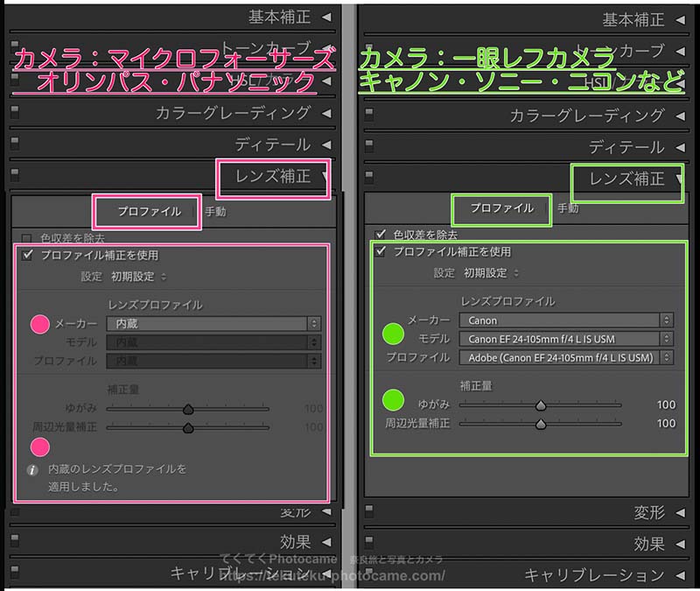Viewport: 700px width, 591px height.
Task: Expand ディテール panel in left screenshot
Action: (x=326, y=144)
